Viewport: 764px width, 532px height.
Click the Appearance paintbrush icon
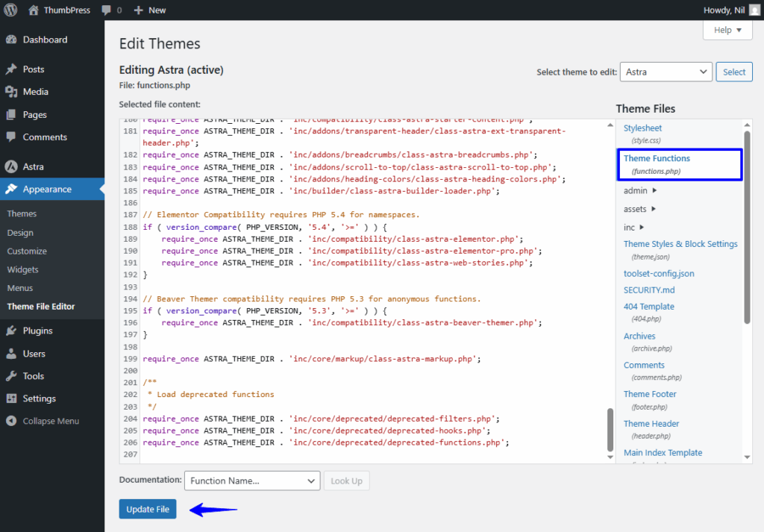(11, 189)
